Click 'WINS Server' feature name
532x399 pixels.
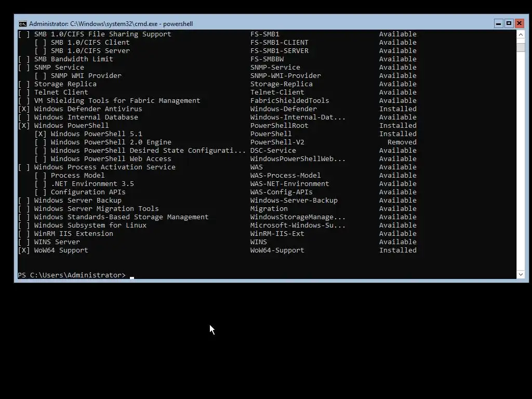(57, 242)
